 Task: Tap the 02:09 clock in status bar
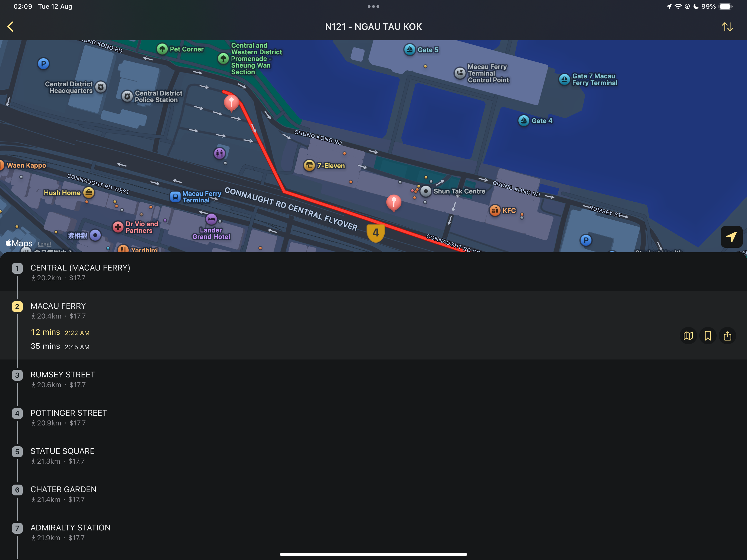click(23, 7)
